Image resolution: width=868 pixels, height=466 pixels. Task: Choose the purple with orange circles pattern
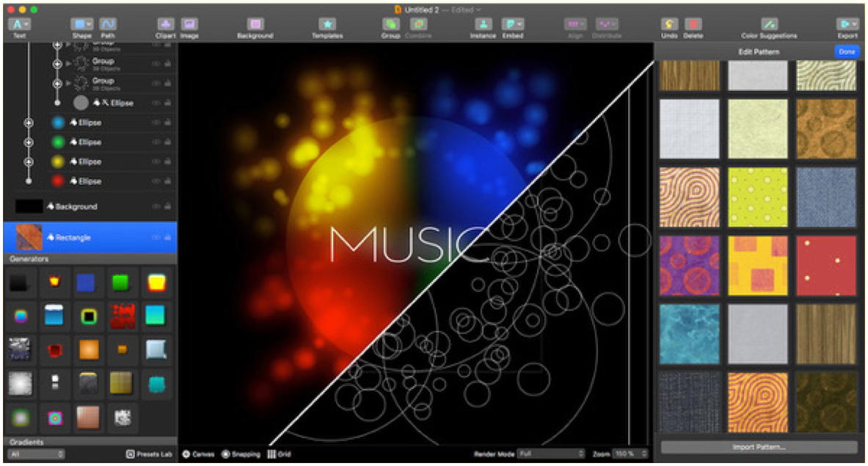click(x=690, y=266)
